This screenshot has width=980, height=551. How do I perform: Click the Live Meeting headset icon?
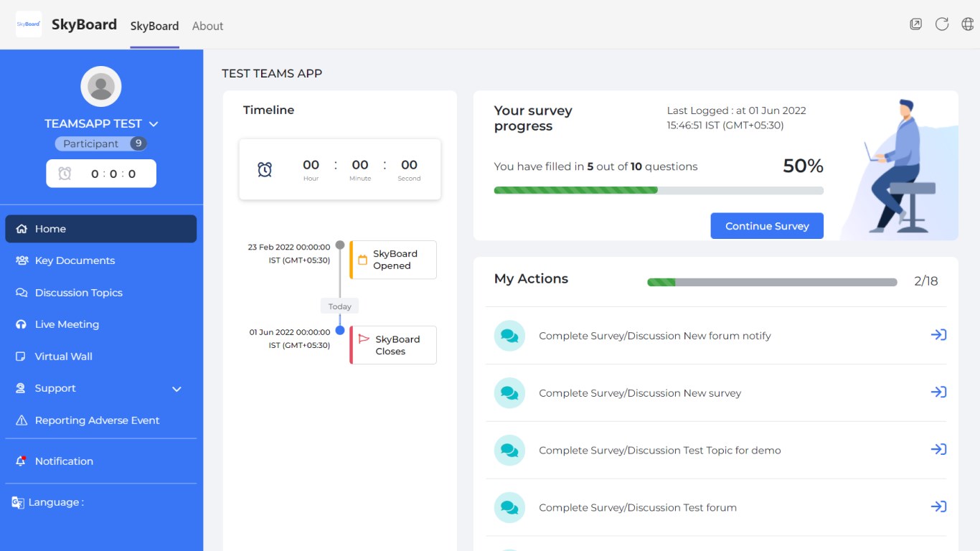22,324
